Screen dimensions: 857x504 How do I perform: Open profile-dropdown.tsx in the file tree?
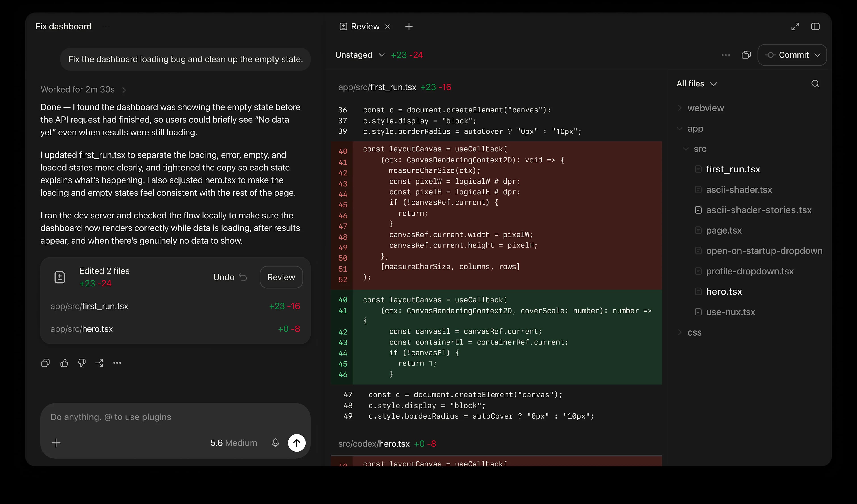click(749, 271)
